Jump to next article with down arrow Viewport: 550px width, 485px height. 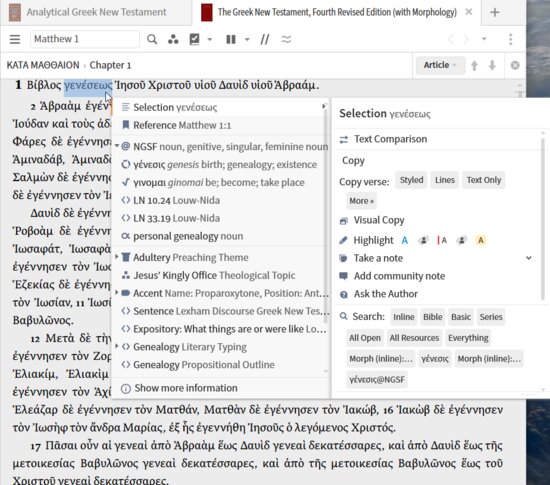tap(492, 65)
